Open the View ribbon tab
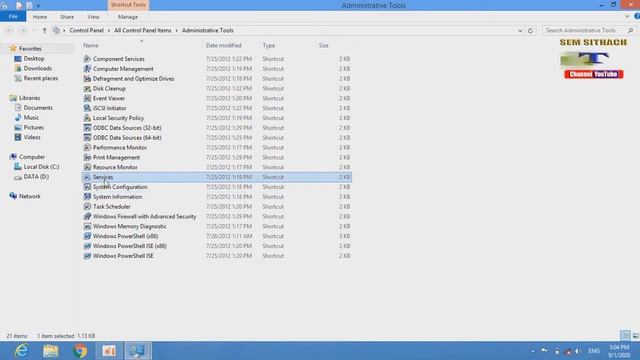This screenshot has width=640, height=360. point(93,17)
